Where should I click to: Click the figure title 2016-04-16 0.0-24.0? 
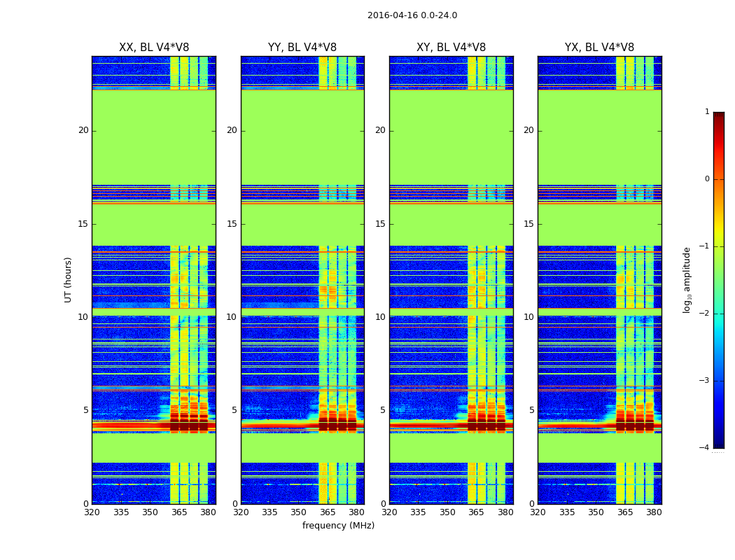(412, 15)
